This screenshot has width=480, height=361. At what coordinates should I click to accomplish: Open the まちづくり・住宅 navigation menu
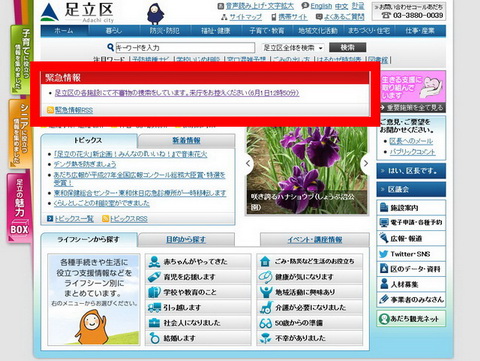pos(369,31)
